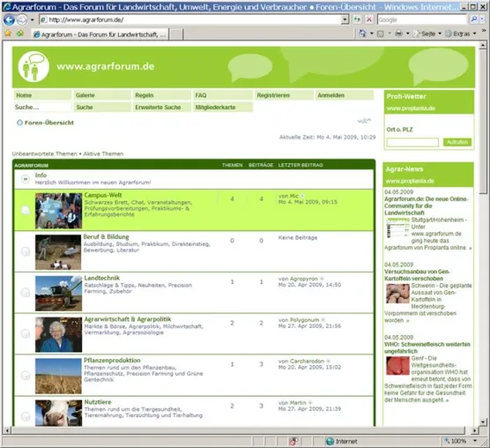Screen dimensions: 490x448
Task: Click the Campus-Welt row status icon
Action: 26,211
